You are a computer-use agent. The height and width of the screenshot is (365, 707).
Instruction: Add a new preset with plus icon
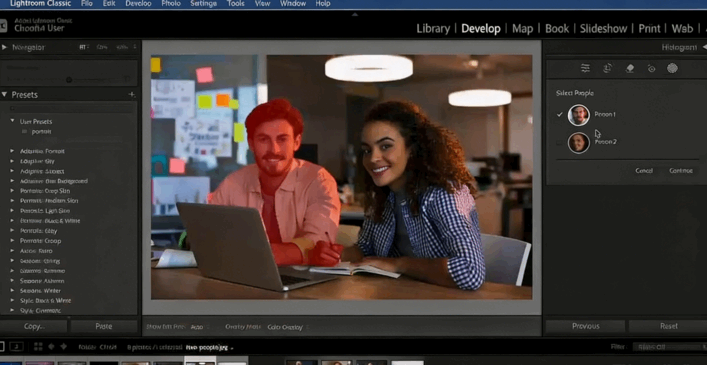(132, 94)
